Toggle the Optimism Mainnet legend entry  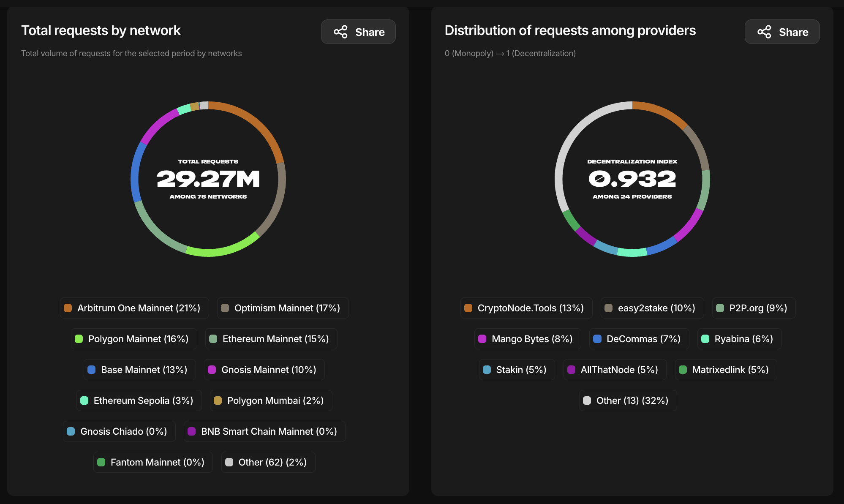(x=282, y=308)
